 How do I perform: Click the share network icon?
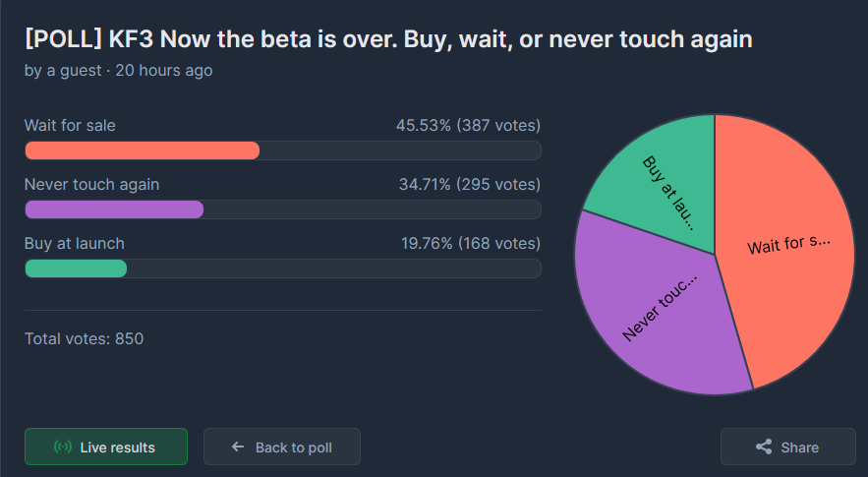(x=763, y=447)
